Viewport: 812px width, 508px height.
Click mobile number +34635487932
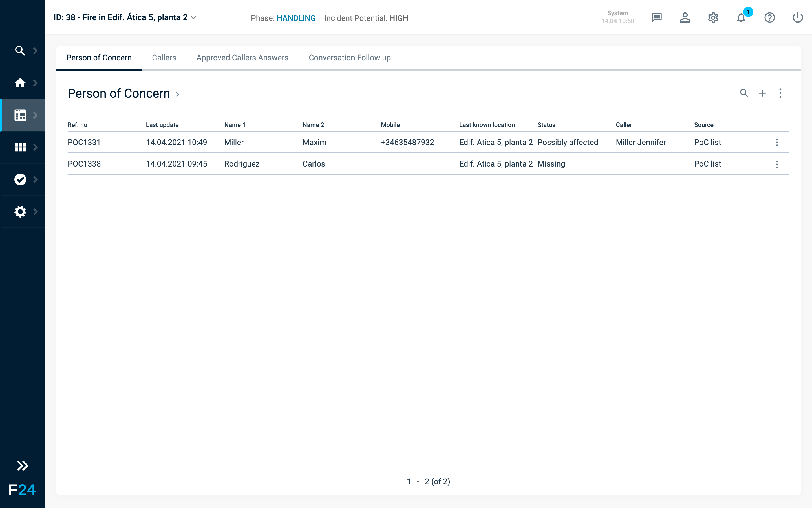407,143
